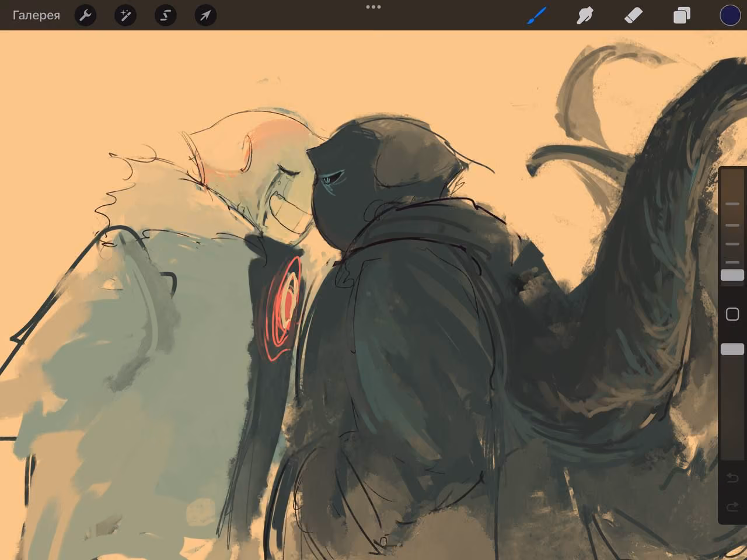Select the Eraser tool
The height and width of the screenshot is (560, 747).
[633, 16]
